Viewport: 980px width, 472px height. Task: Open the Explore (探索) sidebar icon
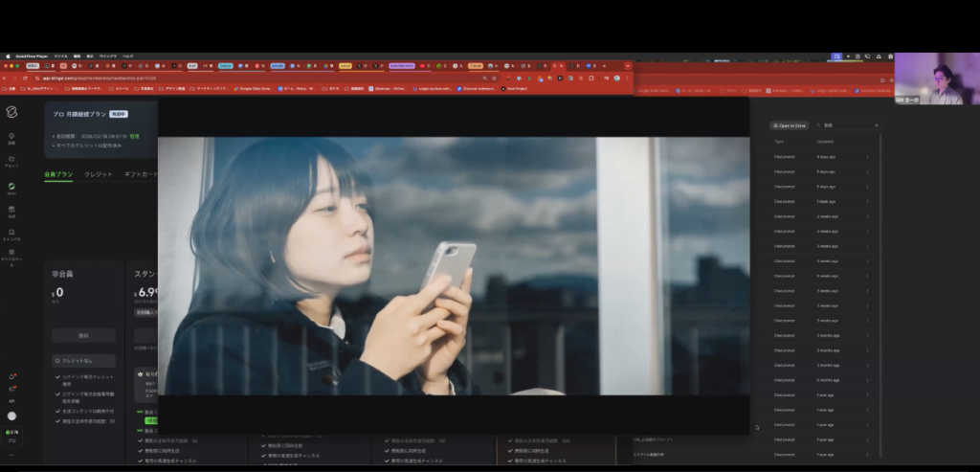[11, 139]
